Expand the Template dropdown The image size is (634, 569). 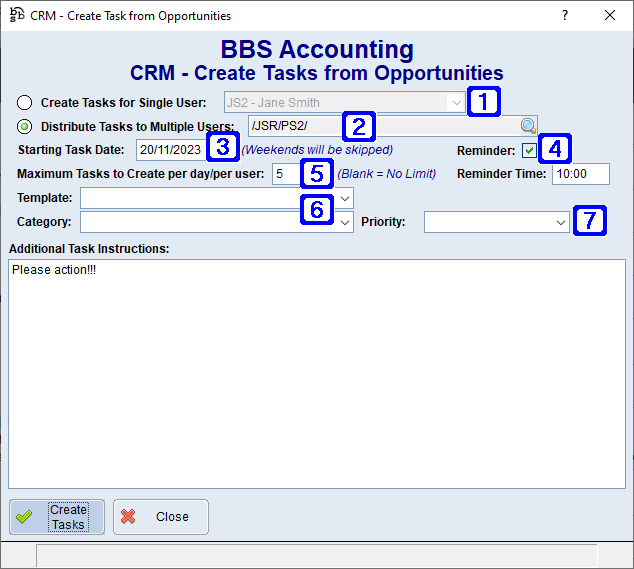click(x=345, y=198)
